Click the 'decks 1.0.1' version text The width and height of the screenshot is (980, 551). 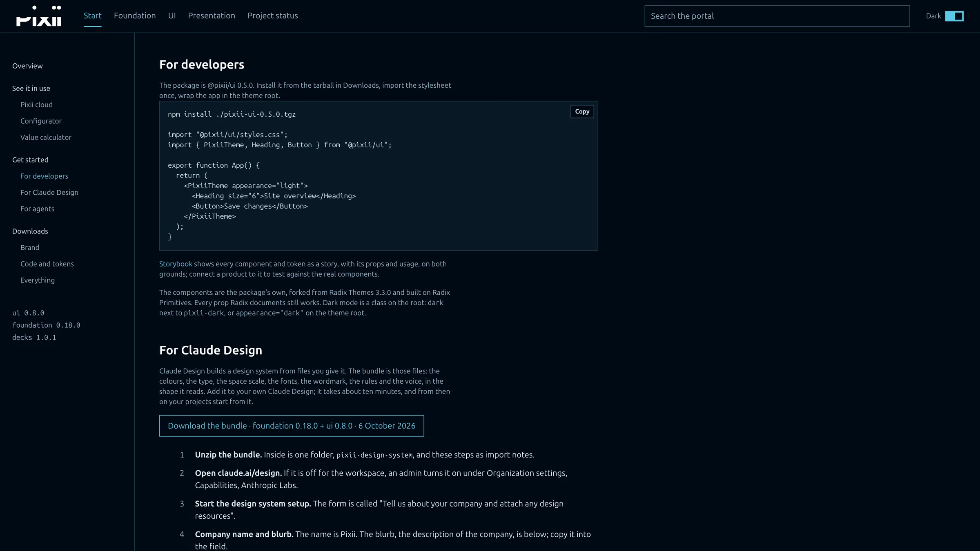[34, 337]
